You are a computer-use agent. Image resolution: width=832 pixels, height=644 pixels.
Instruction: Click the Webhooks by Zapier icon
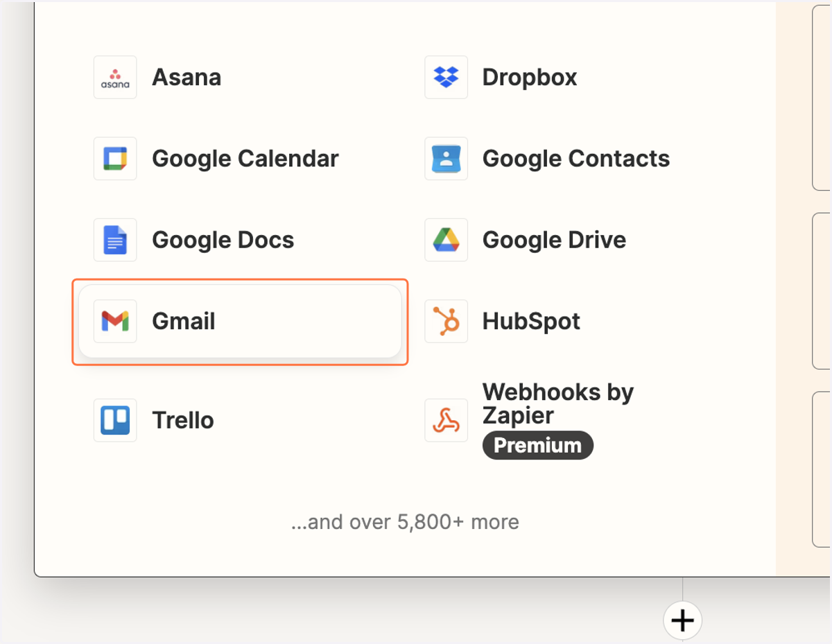446,420
